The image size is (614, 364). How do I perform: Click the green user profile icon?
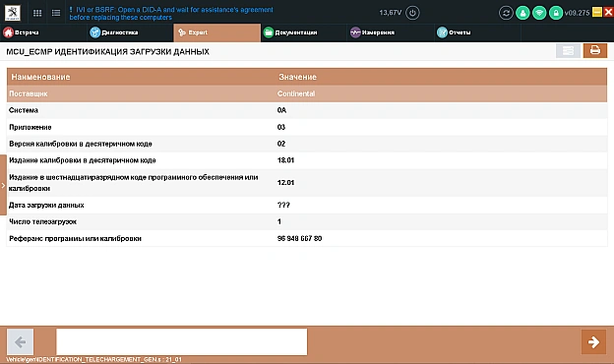tap(522, 13)
